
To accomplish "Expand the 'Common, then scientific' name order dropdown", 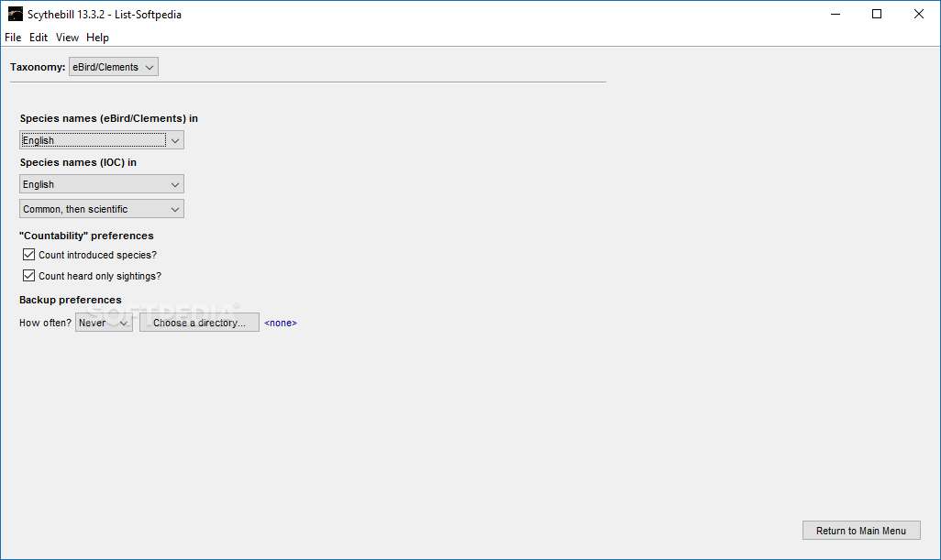I will click(x=102, y=209).
